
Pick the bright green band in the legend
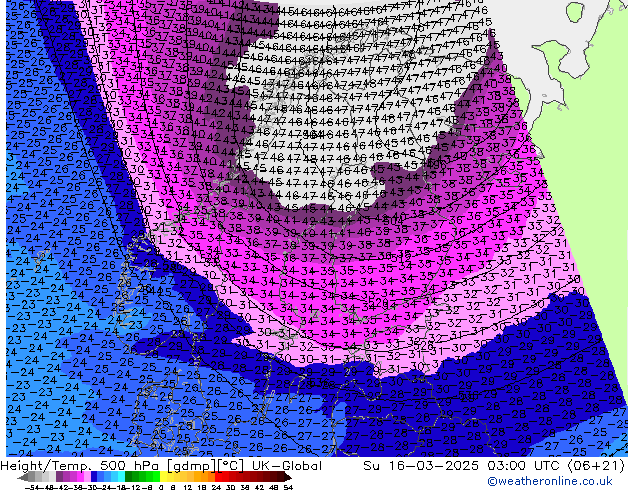156,477
